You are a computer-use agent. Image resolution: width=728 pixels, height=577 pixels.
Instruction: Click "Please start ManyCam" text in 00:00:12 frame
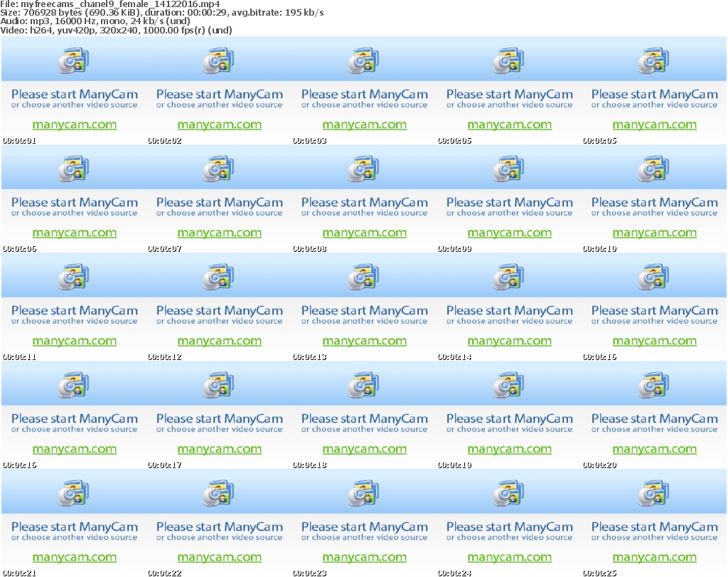(x=220, y=311)
